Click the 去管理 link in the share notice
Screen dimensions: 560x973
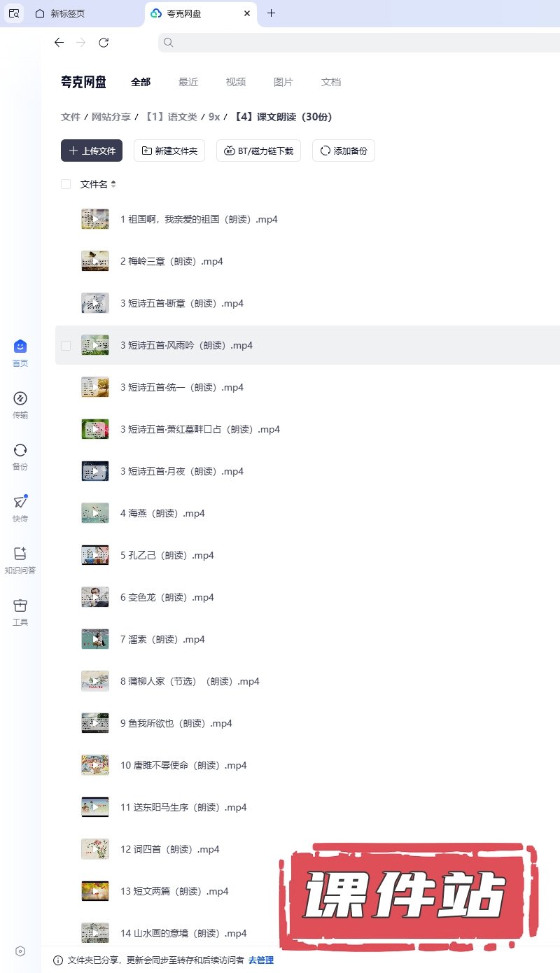[261, 960]
